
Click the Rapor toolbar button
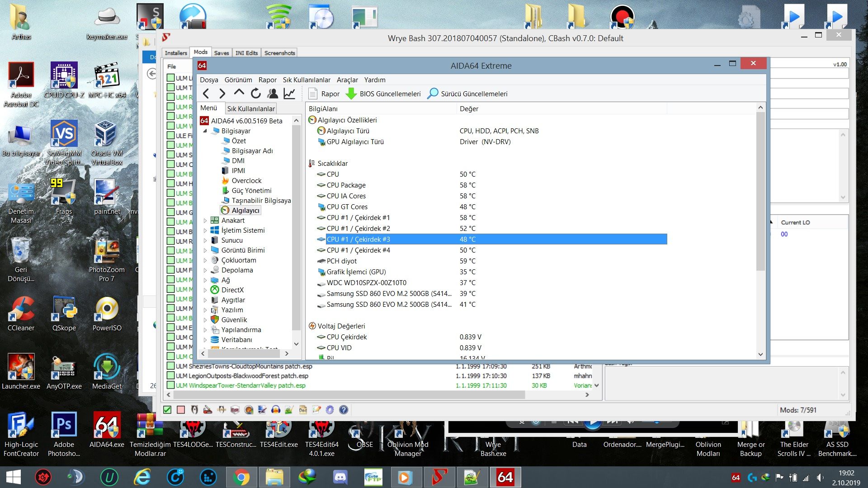[x=324, y=94]
